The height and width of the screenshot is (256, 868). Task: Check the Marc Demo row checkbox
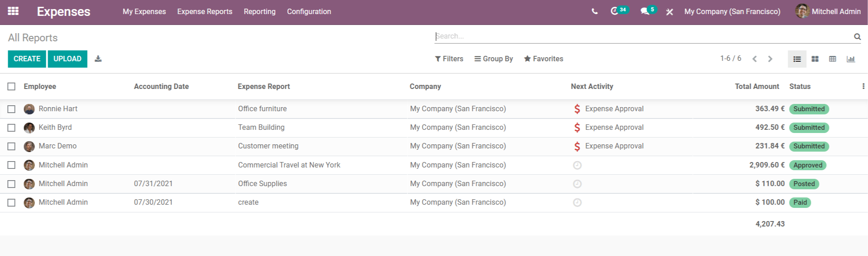click(11, 146)
